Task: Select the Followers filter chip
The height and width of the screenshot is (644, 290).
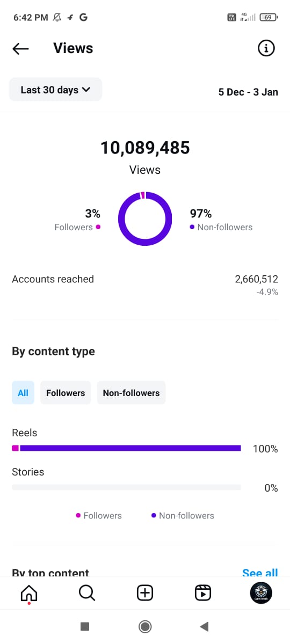Action: tap(66, 393)
